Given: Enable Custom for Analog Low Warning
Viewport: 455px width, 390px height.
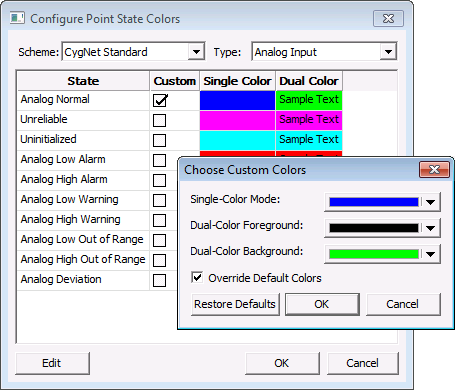Looking at the screenshot, I should click(x=159, y=200).
